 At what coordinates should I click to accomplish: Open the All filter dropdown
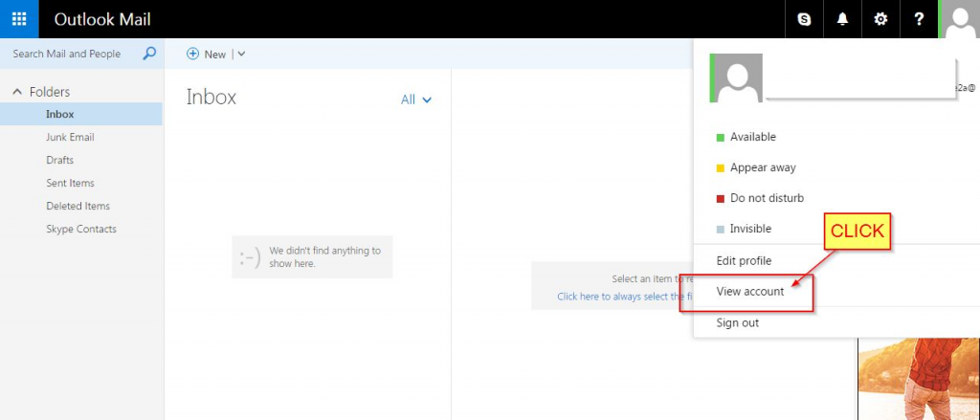click(x=416, y=99)
